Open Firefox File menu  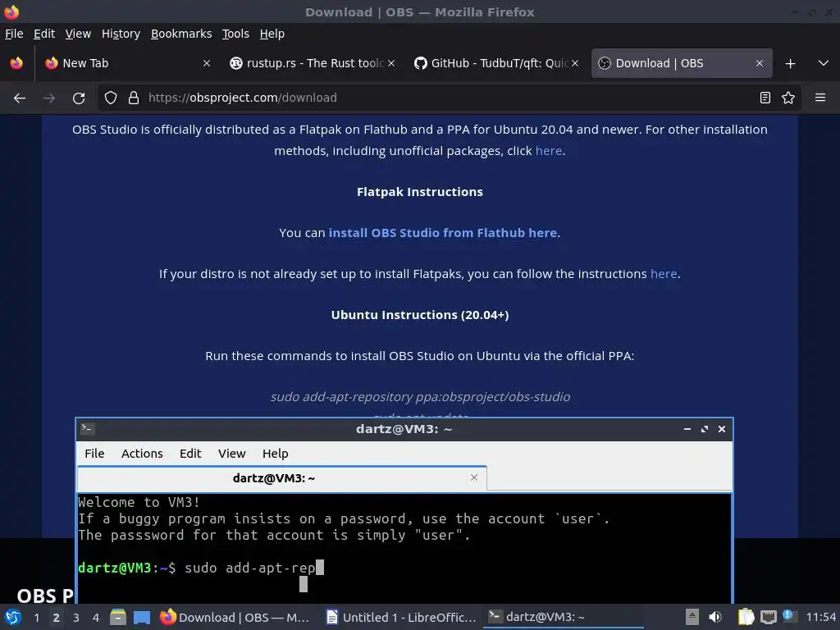[x=15, y=34]
